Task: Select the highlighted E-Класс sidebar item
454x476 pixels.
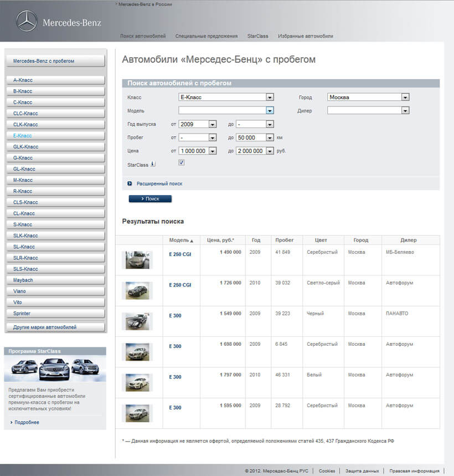Action: [55, 136]
